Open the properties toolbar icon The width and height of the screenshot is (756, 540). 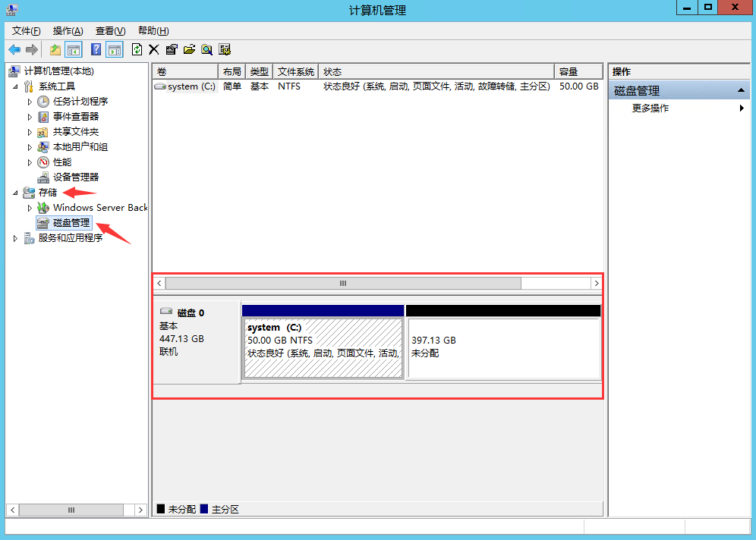170,49
